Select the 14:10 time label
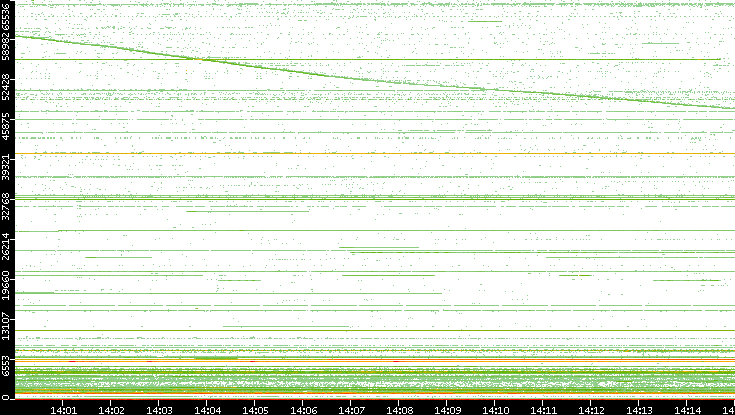 click(x=495, y=410)
